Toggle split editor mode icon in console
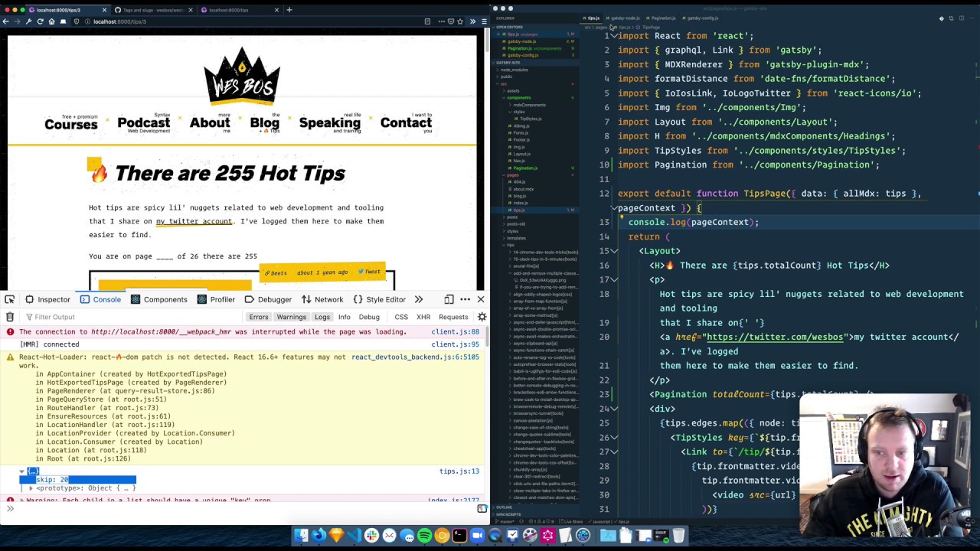Viewport: 980px width, 551px height. tap(482, 508)
